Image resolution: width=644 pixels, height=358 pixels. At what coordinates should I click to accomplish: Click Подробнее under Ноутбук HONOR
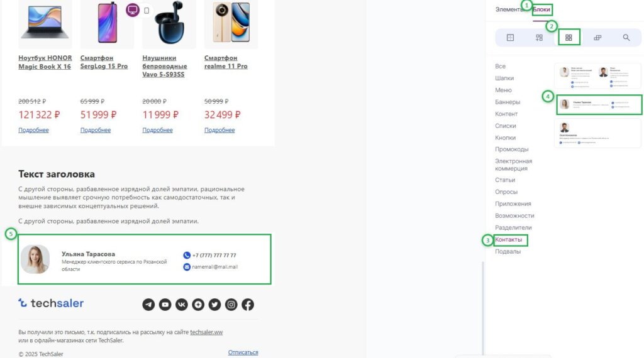click(33, 130)
